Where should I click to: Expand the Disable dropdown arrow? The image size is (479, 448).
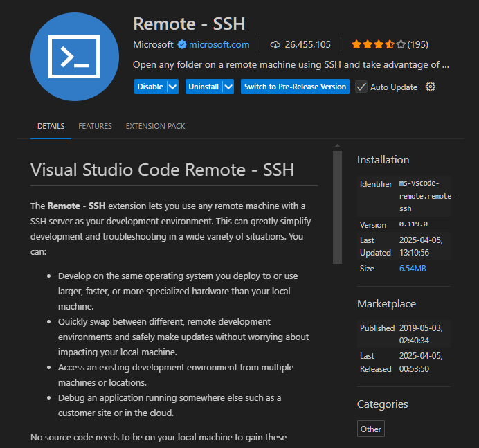(x=172, y=87)
